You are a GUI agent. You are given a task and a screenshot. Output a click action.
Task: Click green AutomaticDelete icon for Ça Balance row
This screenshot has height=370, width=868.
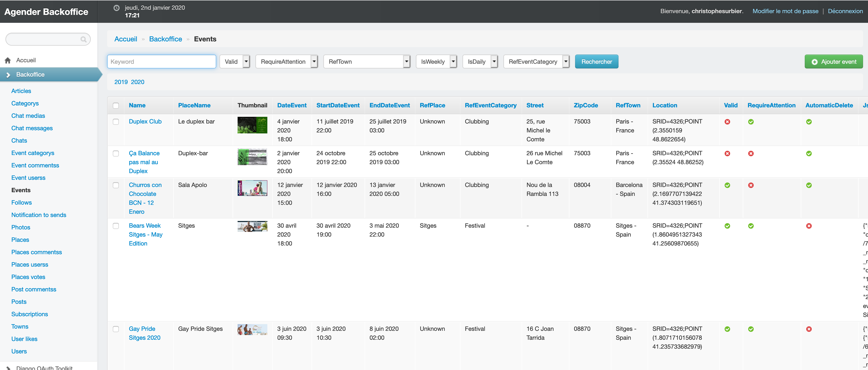[x=809, y=153]
